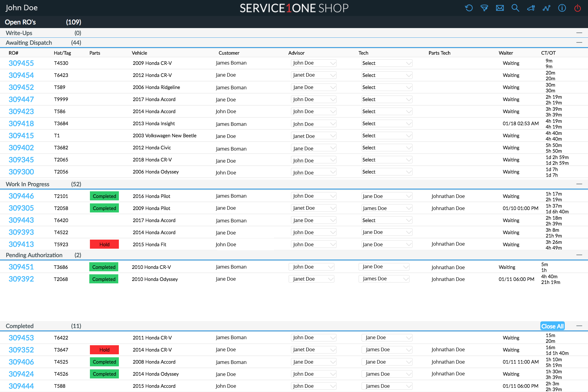The width and height of the screenshot is (588, 392).
Task: Click the info circle icon
Action: pos(562,8)
